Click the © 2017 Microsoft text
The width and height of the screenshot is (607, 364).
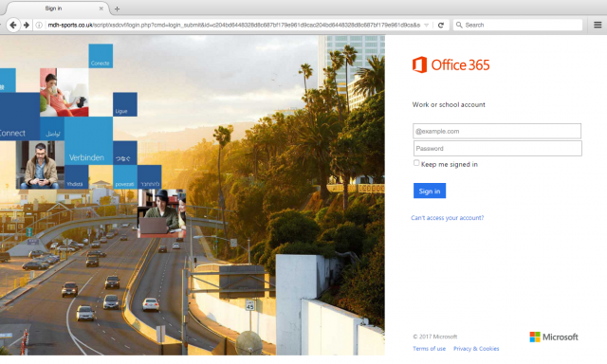pyautogui.click(x=434, y=337)
